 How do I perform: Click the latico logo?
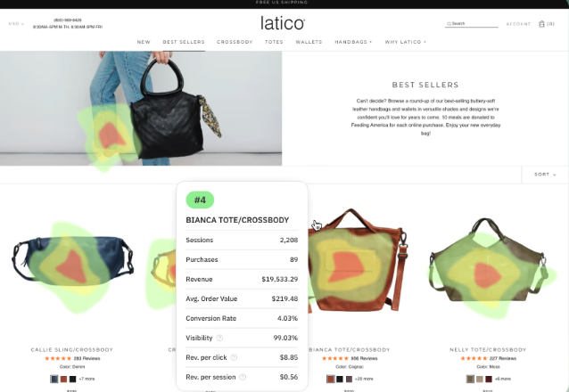pyautogui.click(x=283, y=23)
